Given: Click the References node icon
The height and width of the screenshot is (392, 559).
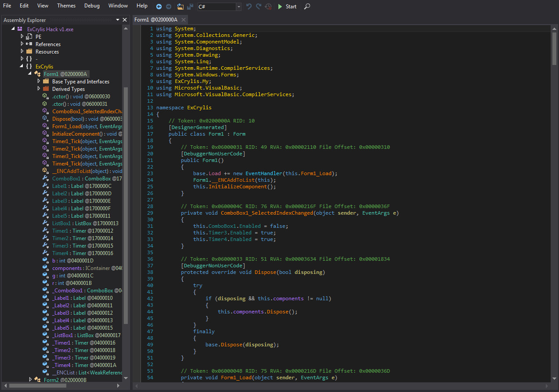Looking at the screenshot, I should pos(29,44).
